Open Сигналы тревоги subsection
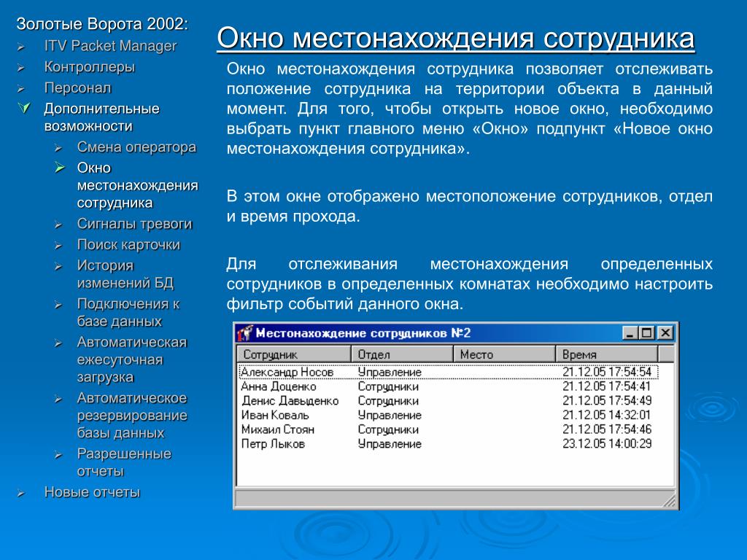Screen dimensions: 747x560 click(x=134, y=224)
